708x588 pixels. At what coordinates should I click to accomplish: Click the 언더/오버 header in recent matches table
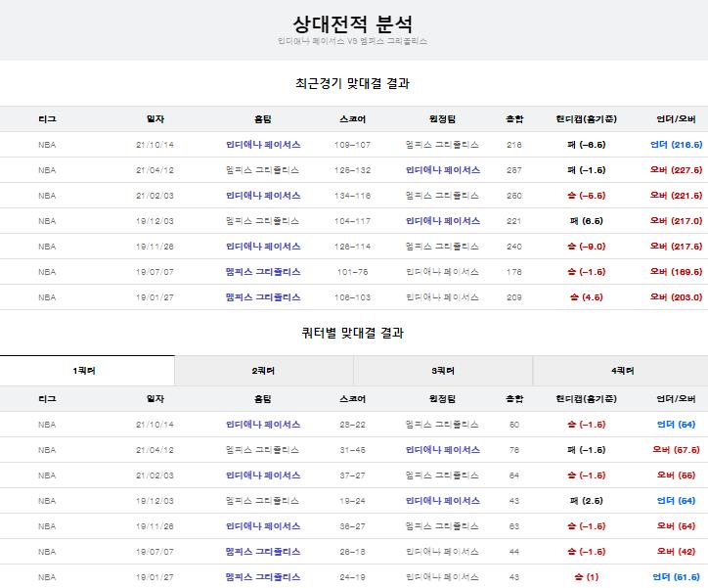pyautogui.click(x=676, y=119)
